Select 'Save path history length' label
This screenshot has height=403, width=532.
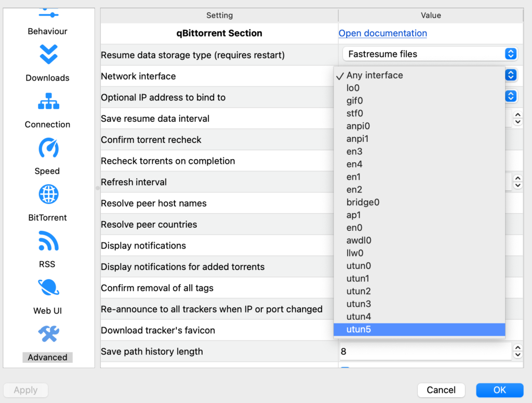point(152,352)
